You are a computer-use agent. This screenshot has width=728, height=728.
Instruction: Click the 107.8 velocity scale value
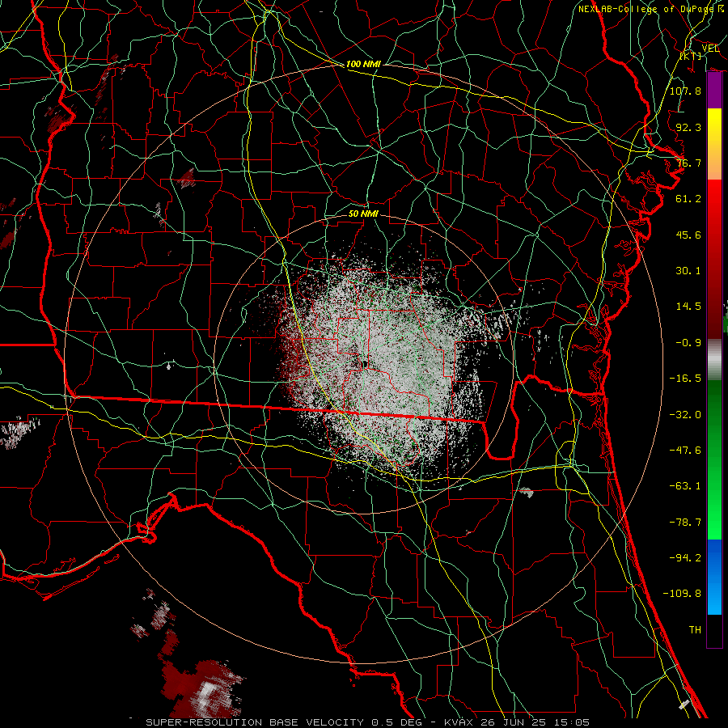point(685,91)
